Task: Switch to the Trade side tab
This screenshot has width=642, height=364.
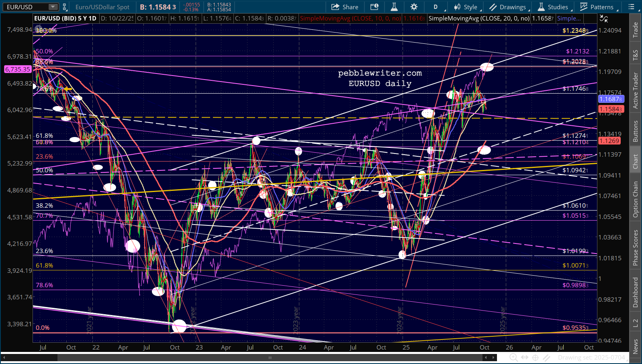Action: click(x=635, y=30)
